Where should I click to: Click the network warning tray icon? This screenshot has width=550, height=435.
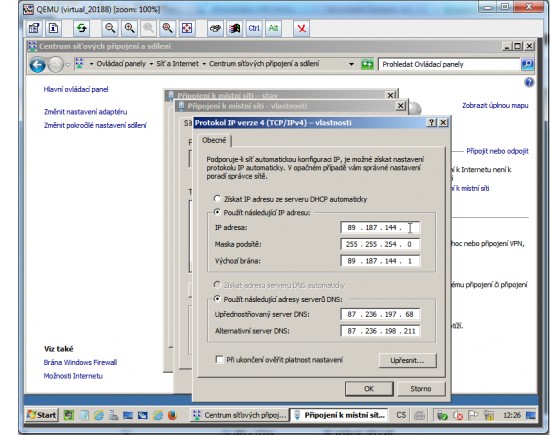489,415
